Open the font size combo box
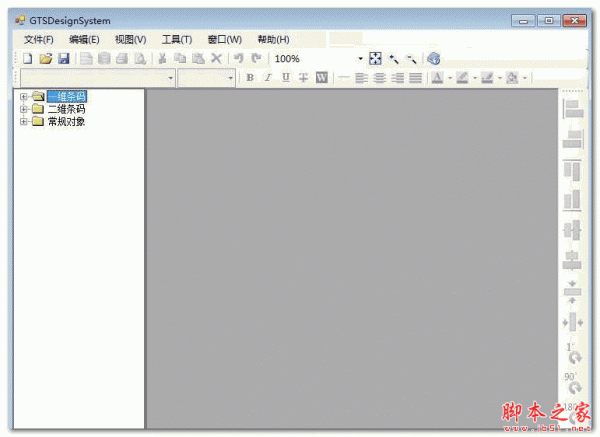 click(x=206, y=78)
